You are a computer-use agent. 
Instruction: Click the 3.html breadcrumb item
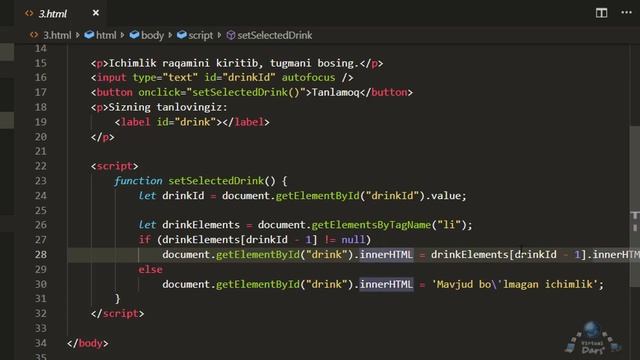(57, 36)
